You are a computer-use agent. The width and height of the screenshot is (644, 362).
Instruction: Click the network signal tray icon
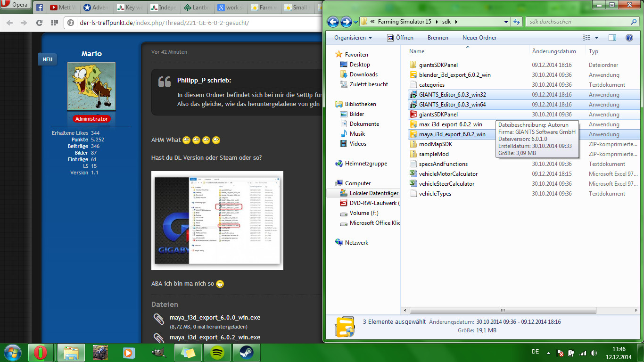point(583,353)
